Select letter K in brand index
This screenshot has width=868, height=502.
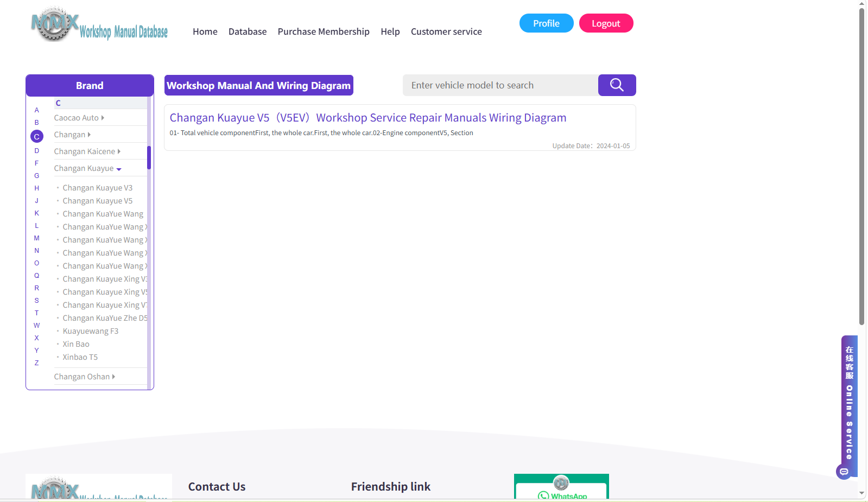click(37, 213)
